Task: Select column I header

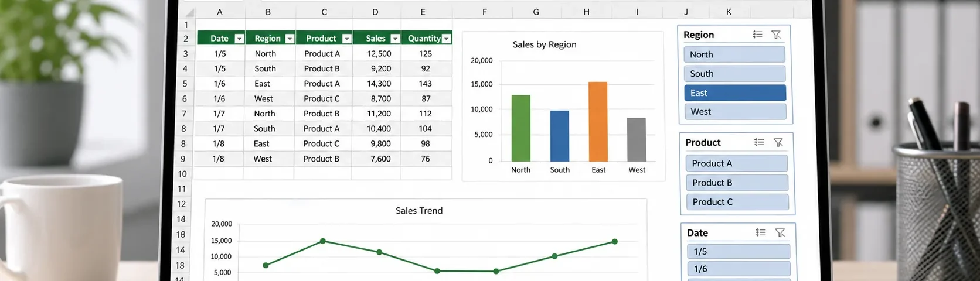Action: point(637,12)
